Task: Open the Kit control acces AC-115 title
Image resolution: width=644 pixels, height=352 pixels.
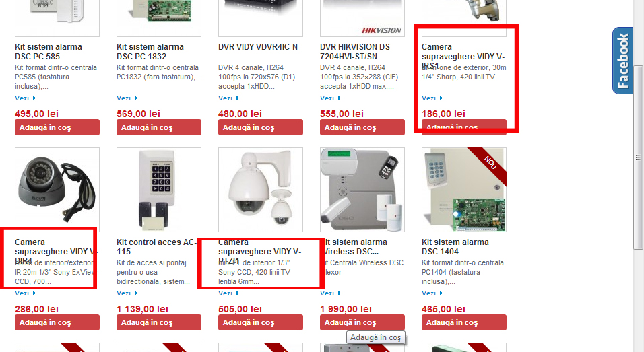Action: (156, 247)
